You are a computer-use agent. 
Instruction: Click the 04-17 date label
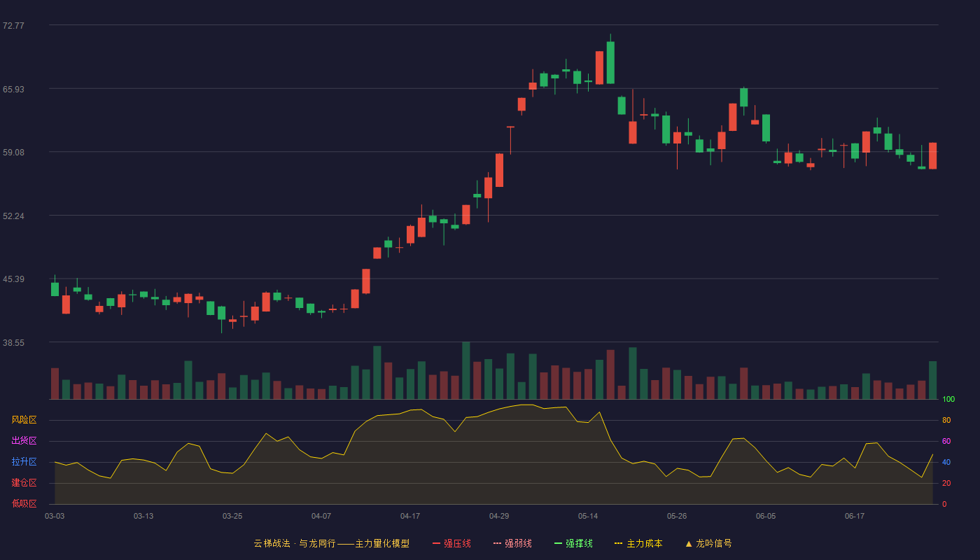(410, 516)
